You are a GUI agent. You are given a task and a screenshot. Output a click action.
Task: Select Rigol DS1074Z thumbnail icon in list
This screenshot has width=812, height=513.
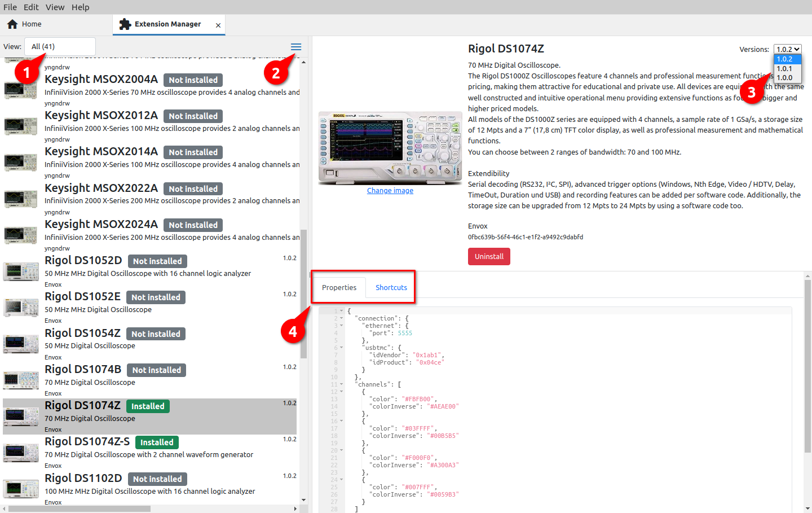tap(21, 416)
